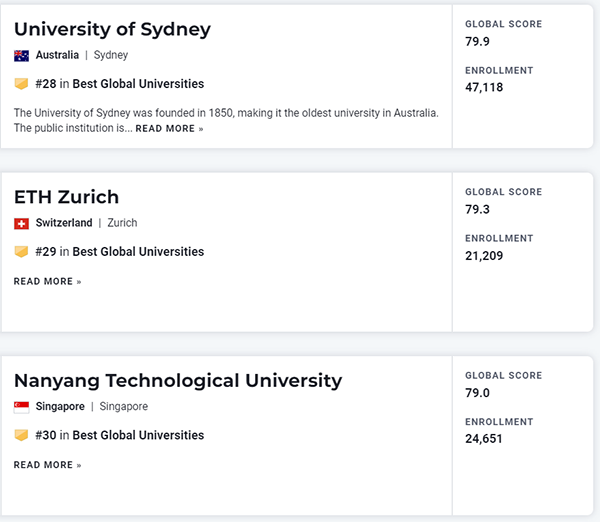Screen dimensions: 600x522
Task: Expand University of Sydney description with Read More
Action: 169,129
